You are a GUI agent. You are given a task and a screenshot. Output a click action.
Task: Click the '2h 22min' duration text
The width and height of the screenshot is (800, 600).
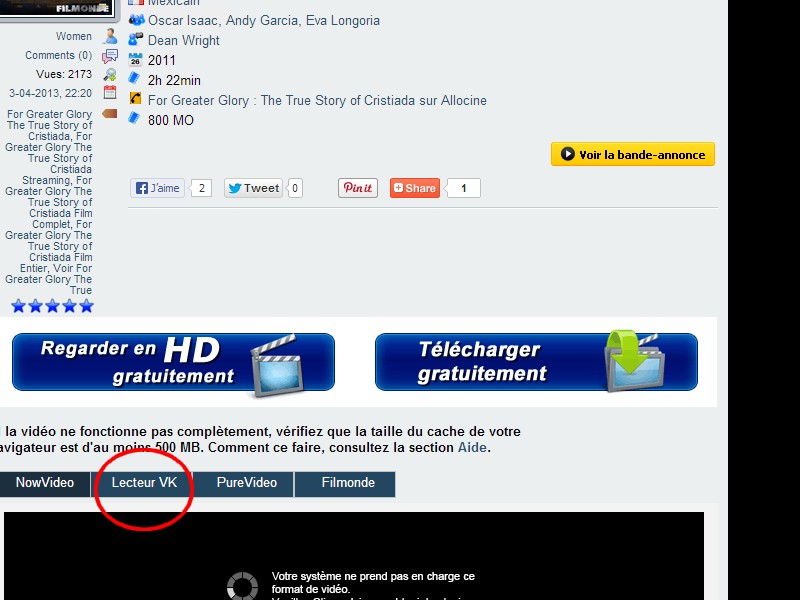pyautogui.click(x=174, y=81)
